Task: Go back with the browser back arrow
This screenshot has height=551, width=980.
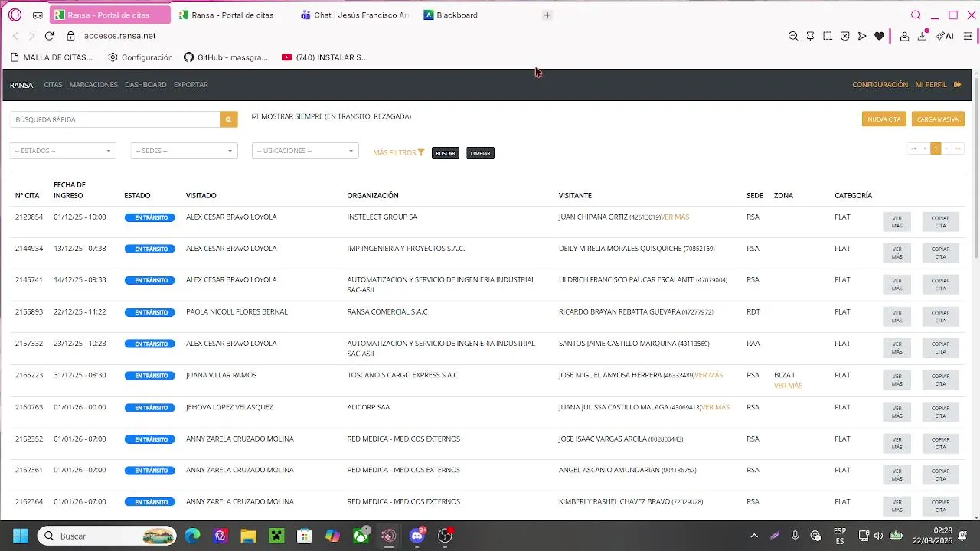Action: click(15, 36)
